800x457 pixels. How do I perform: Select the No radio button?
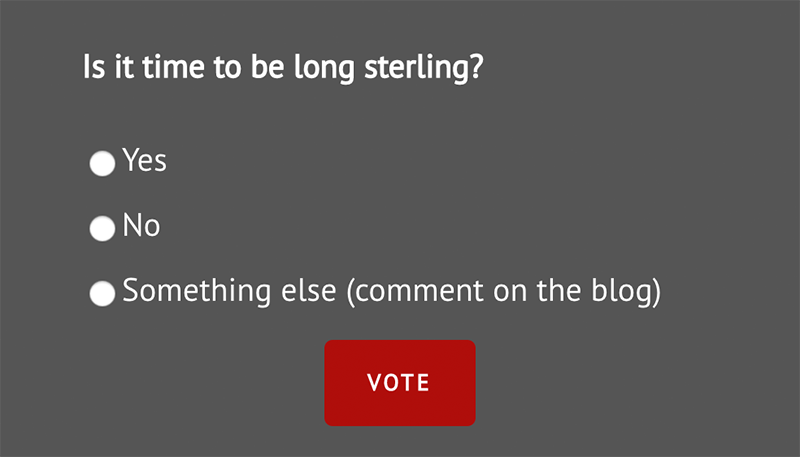point(102,229)
